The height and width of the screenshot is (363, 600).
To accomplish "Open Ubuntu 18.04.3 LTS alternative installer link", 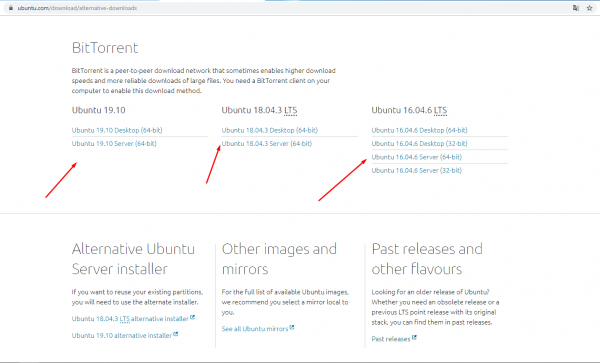I will tap(130, 319).
